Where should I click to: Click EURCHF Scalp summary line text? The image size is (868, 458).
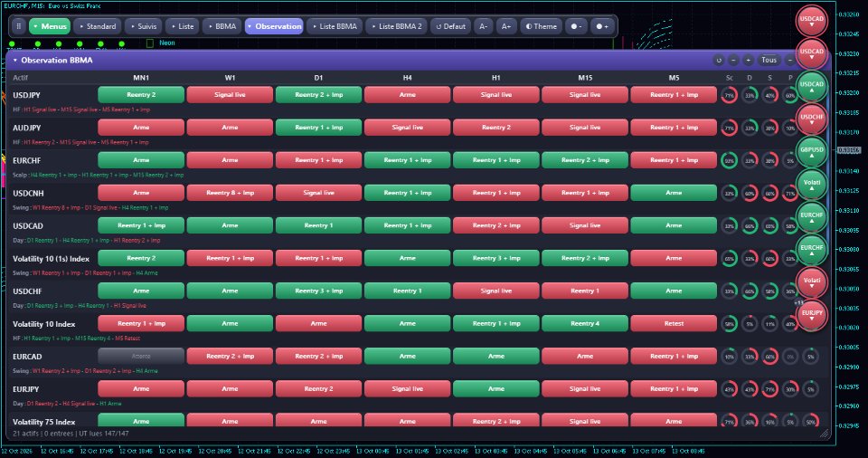[x=98, y=176]
